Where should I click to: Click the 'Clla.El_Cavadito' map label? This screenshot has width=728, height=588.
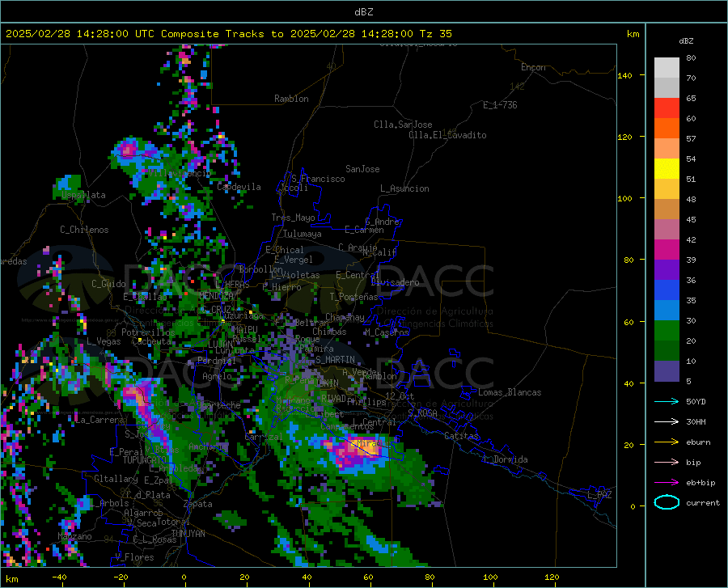pos(447,135)
